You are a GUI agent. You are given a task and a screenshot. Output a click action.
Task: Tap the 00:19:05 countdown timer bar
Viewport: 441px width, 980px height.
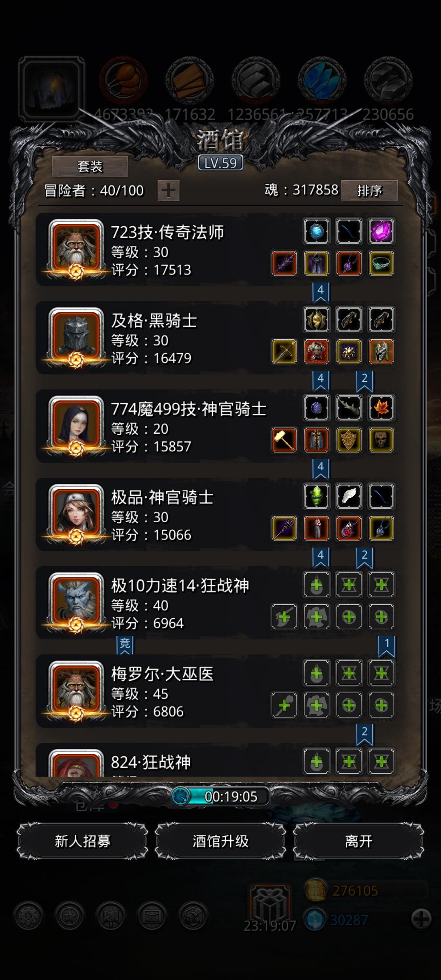(220, 796)
